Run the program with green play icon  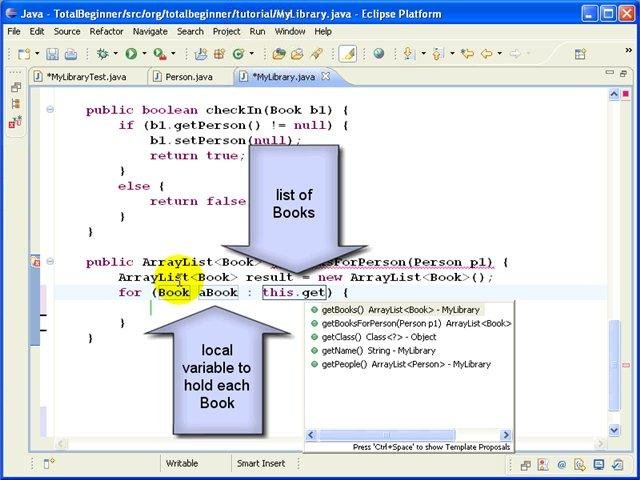pyautogui.click(x=131, y=53)
